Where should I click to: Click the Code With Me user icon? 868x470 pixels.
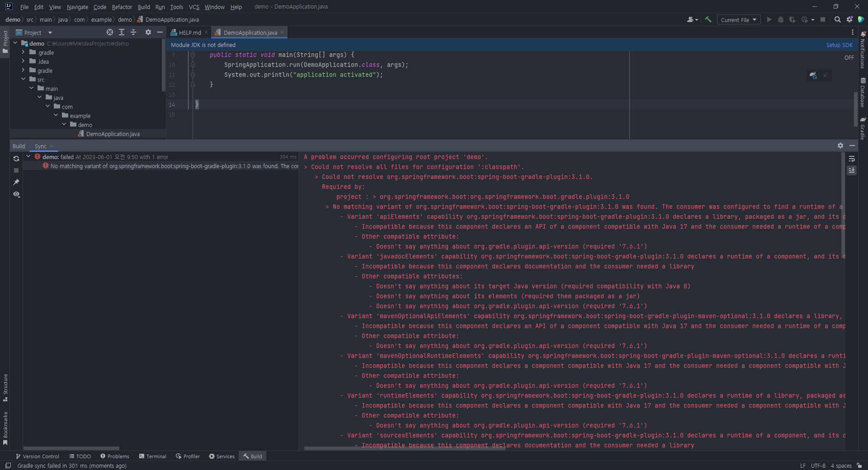pyautogui.click(x=691, y=19)
